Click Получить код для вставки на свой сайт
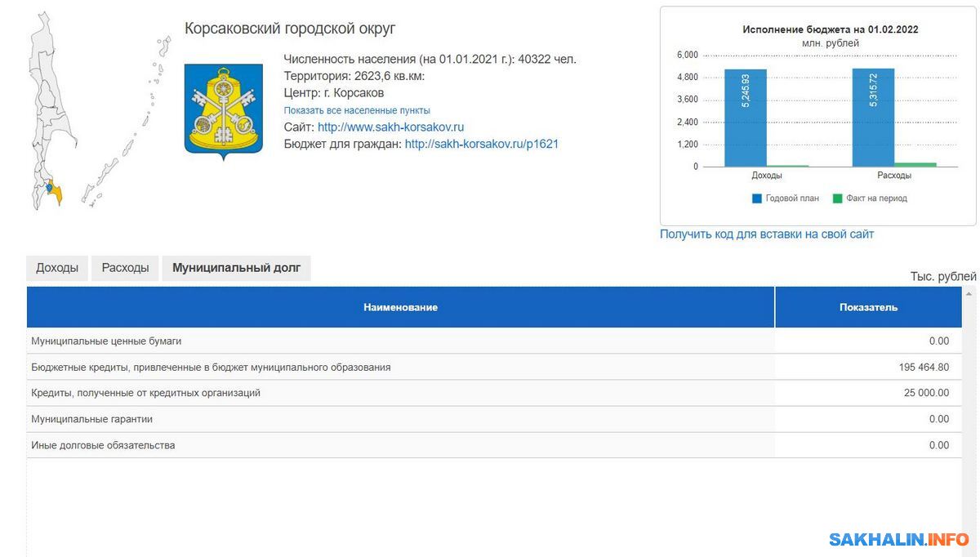The height and width of the screenshot is (557, 980). [766, 234]
